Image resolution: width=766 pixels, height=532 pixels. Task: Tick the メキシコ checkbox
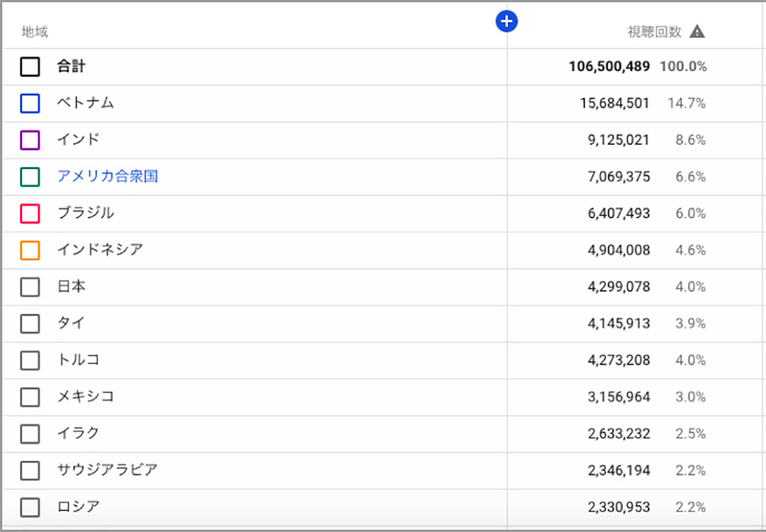click(x=30, y=397)
